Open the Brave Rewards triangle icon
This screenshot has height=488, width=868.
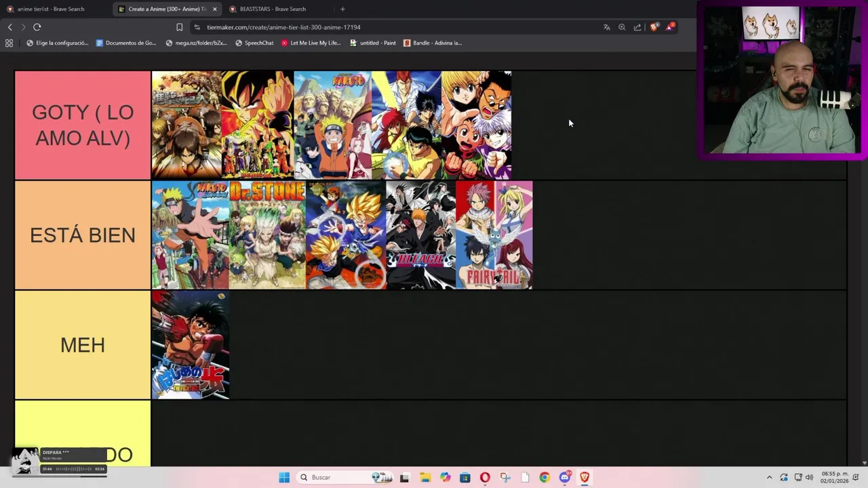click(670, 26)
